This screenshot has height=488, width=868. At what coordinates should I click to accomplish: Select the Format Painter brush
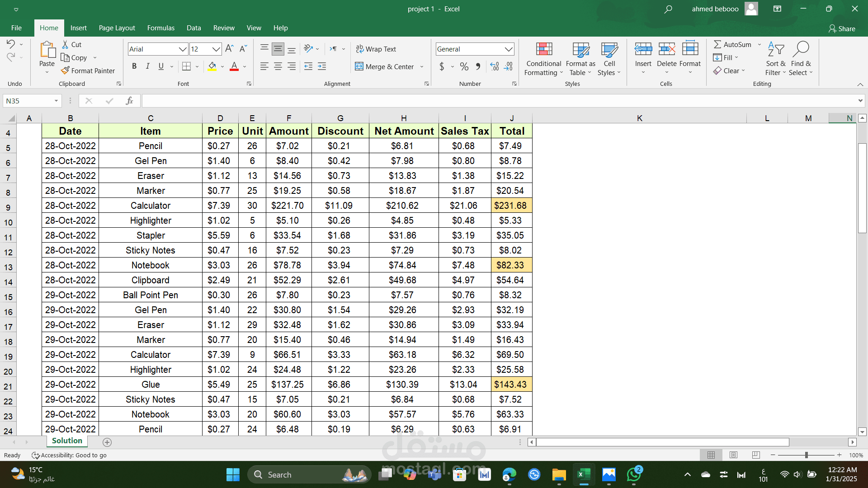(x=66, y=70)
